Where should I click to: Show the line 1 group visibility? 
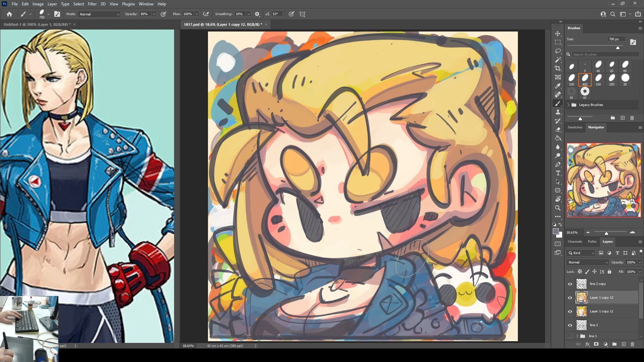coord(570,336)
